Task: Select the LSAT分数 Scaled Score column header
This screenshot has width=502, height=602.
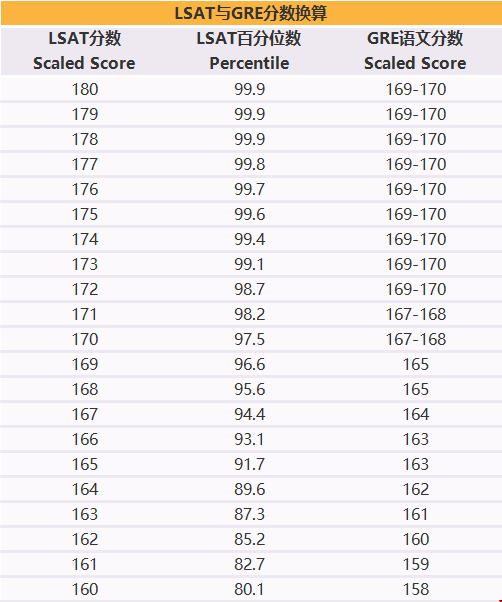Action: pyautogui.click(x=84, y=51)
